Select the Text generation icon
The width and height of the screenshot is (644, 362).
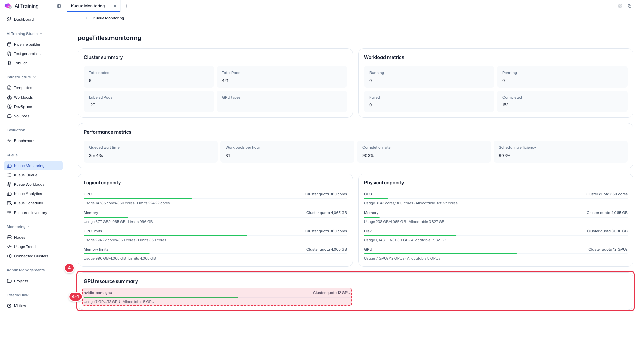coord(9,54)
